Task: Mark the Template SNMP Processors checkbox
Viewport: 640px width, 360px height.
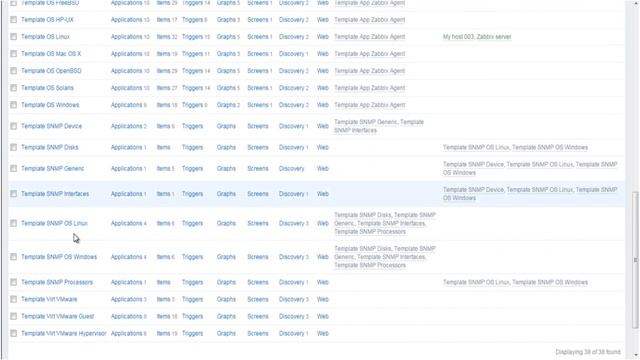Action: pyautogui.click(x=13, y=282)
